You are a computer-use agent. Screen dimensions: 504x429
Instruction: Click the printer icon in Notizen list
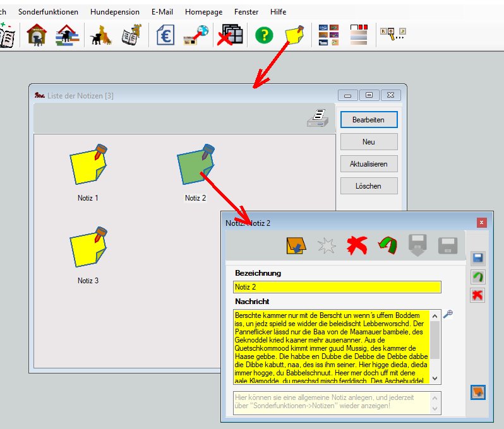319,118
